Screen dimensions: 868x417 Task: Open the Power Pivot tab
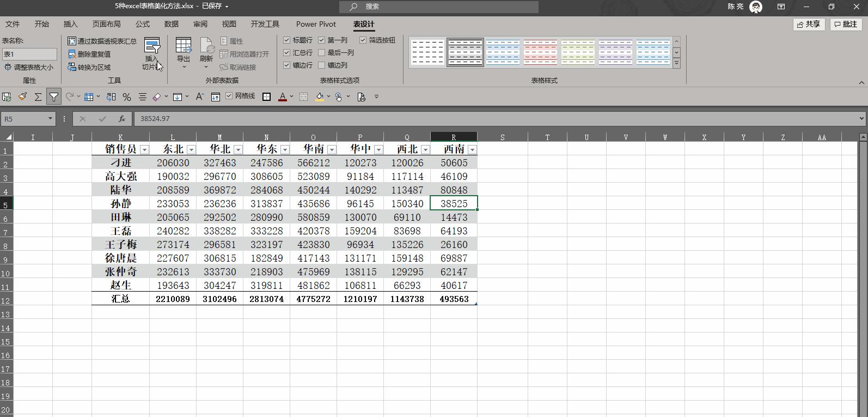point(316,24)
